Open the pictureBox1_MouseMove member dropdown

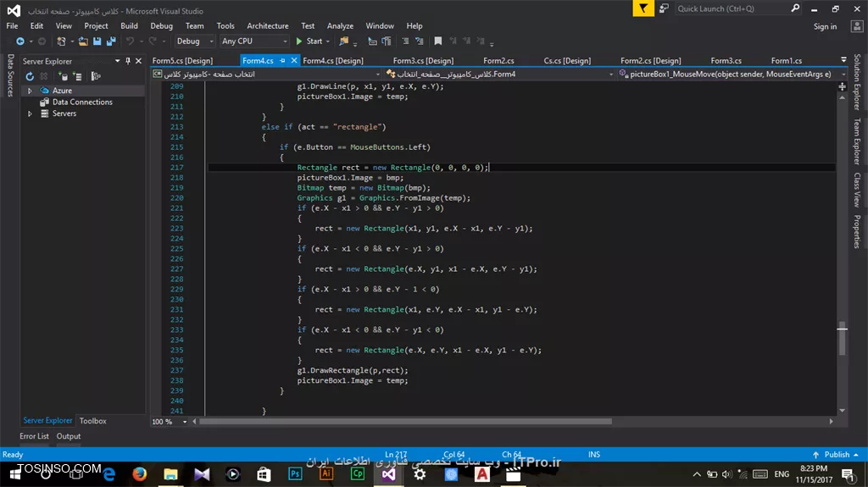point(843,75)
